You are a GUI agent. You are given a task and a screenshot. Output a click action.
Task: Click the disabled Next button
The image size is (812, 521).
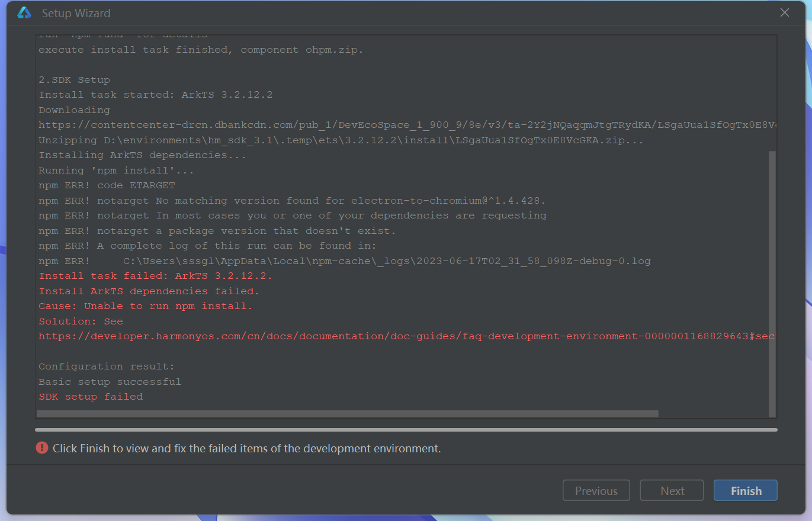coord(672,490)
